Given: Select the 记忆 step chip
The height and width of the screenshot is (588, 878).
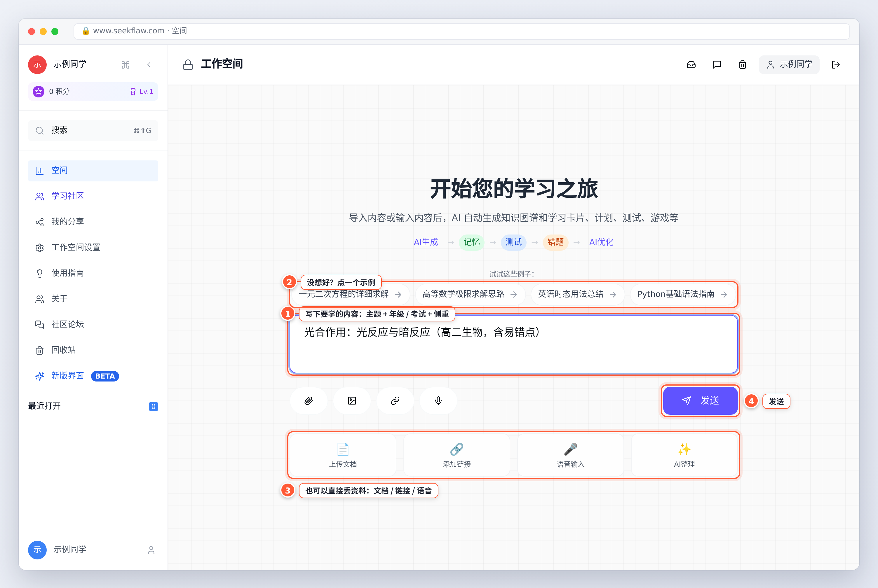Looking at the screenshot, I should tap(472, 242).
